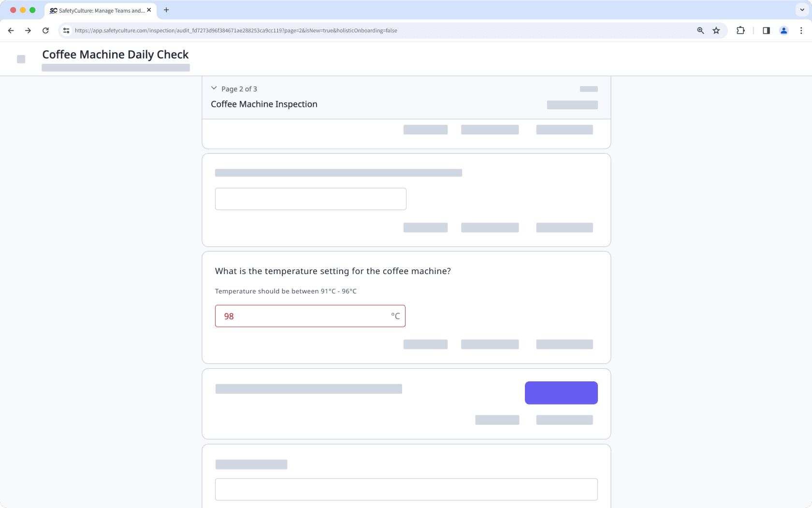
Task: Click the browser back arrow
Action: 11,30
